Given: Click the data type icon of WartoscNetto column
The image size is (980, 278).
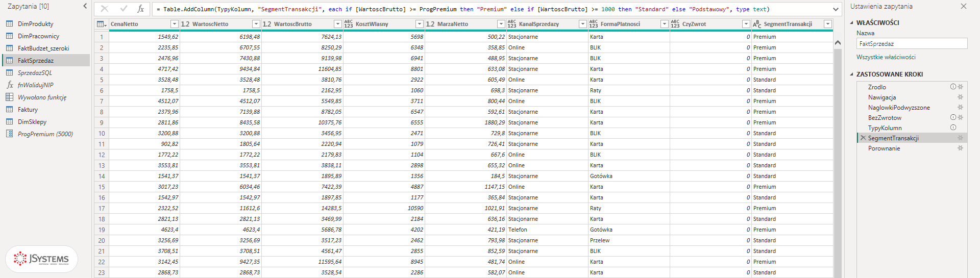Looking at the screenshot, I should point(185,24).
